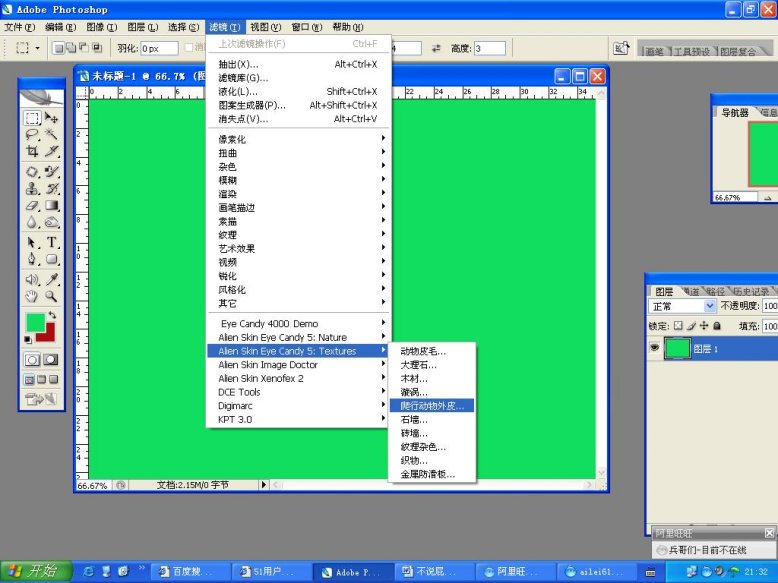Select the Crop tool
Viewport: 778px width, 583px height.
click(x=32, y=151)
